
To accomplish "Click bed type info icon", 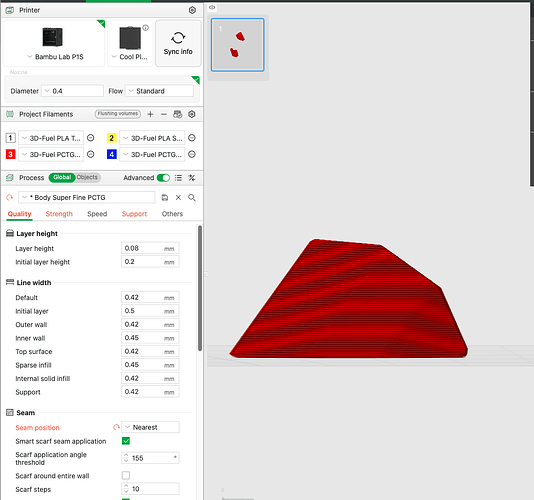I will (x=145, y=28).
